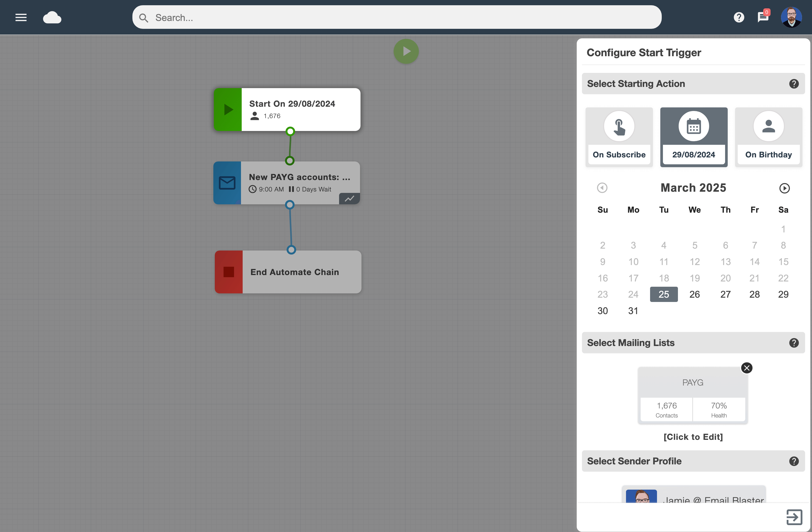The height and width of the screenshot is (532, 812).
Task: Click the 9:00 AM send time
Action: tap(271, 189)
